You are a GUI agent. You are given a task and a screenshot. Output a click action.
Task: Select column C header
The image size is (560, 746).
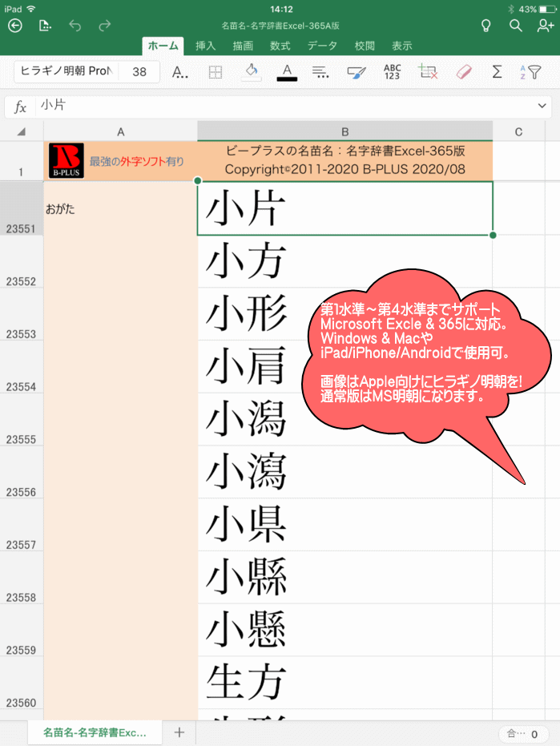point(518,131)
